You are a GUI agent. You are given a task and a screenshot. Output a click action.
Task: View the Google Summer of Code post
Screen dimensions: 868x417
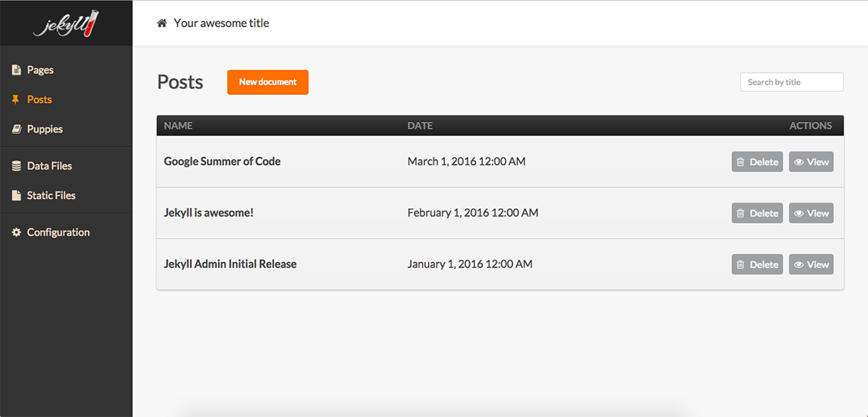tap(811, 161)
